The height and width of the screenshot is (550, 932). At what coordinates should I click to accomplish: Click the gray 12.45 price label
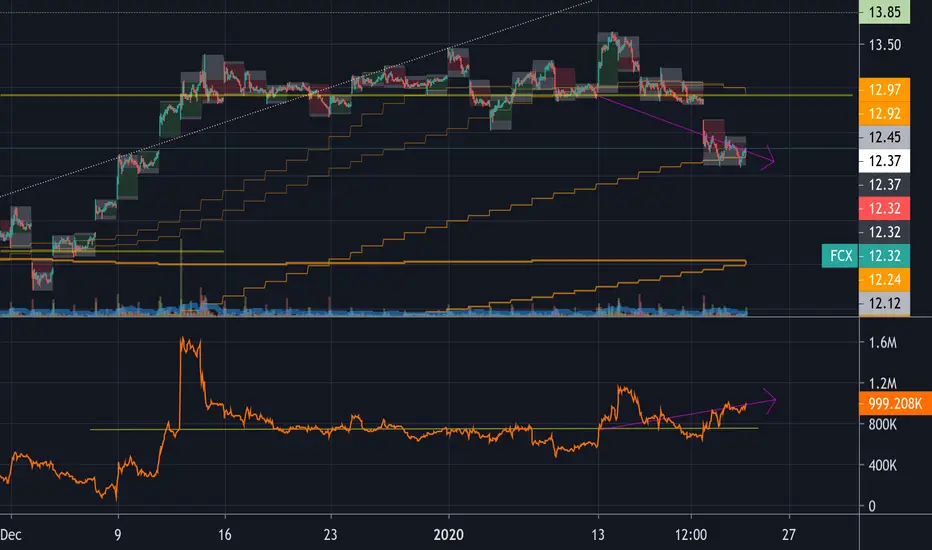(x=884, y=137)
